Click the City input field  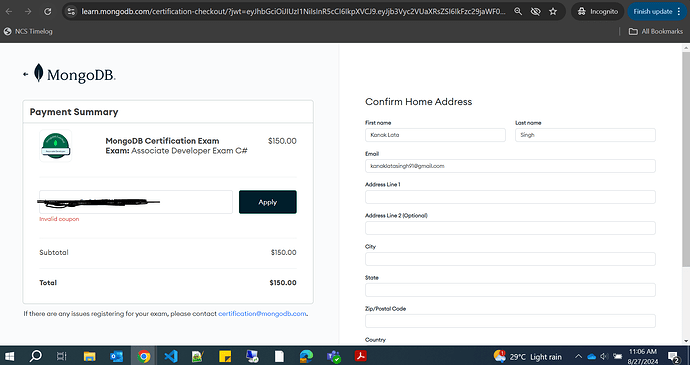(x=510, y=259)
